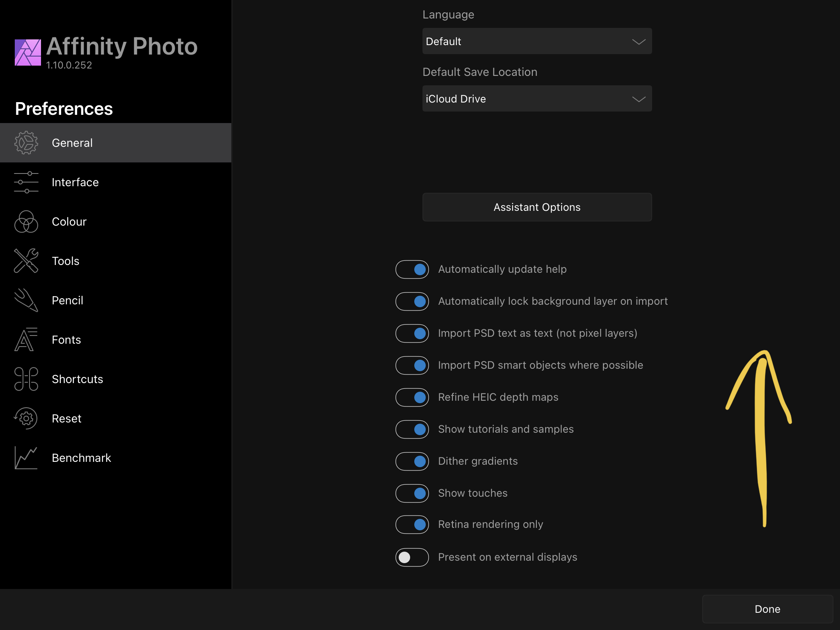Select Reset preferences label

67,418
